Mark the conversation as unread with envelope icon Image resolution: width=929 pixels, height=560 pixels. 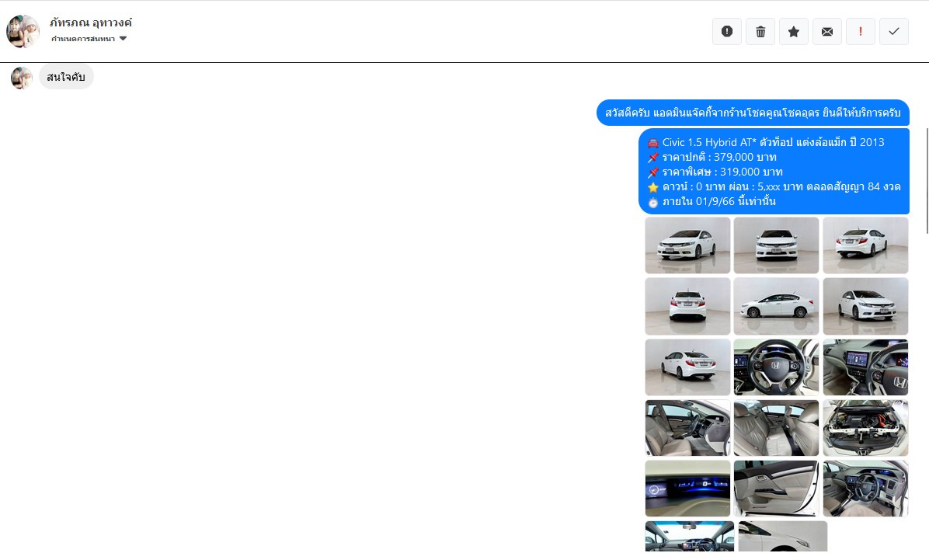pyautogui.click(x=827, y=31)
